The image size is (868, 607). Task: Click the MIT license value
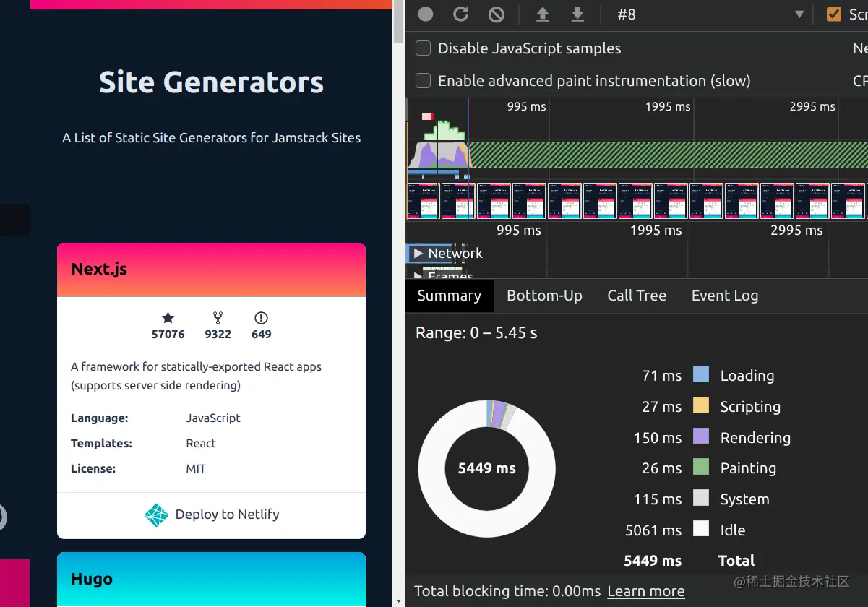196,469
